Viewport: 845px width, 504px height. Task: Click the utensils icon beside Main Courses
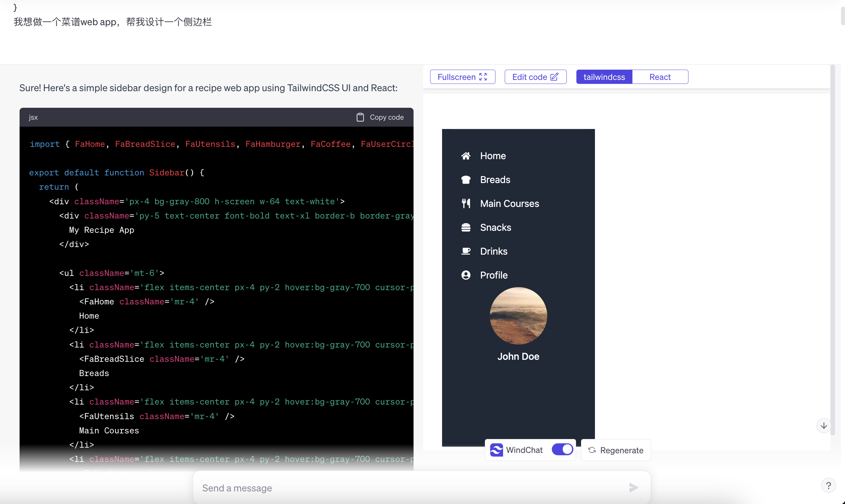click(466, 204)
